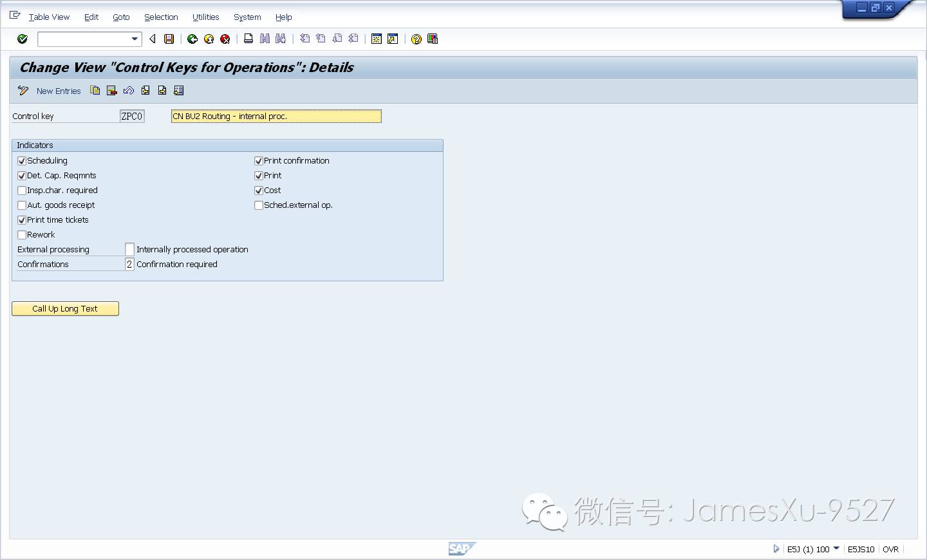This screenshot has width=927, height=560.
Task: Click the Find binoculars icon
Action: tap(265, 39)
